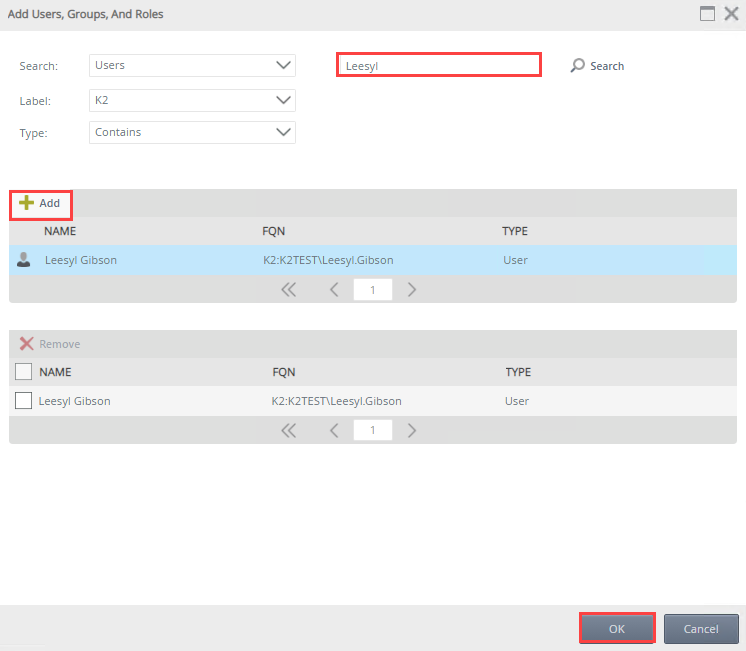The image size is (746, 651).
Task: Click the user avatar icon beside Leesyl Gibson
Action: pos(24,260)
